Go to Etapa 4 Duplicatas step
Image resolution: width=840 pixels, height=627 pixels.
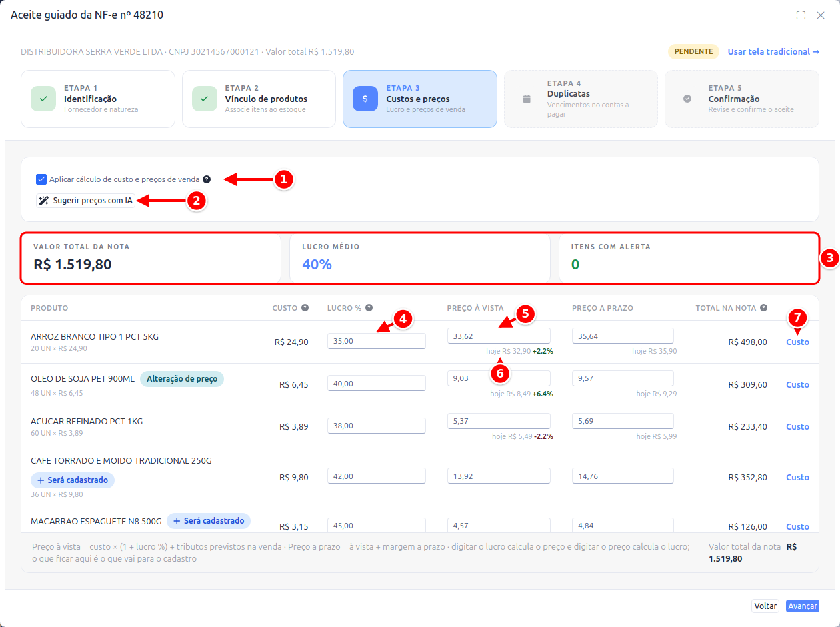tap(581, 99)
